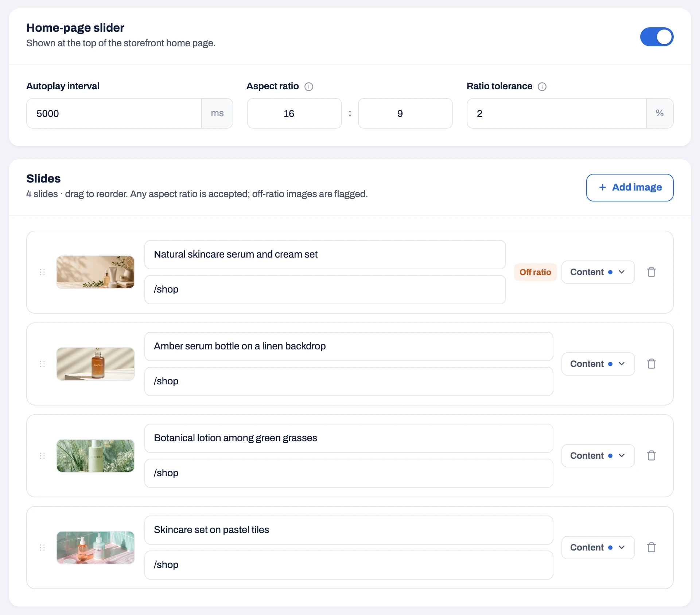Click the 'Home-page slider' heading
The height and width of the screenshot is (615, 700).
click(x=75, y=28)
